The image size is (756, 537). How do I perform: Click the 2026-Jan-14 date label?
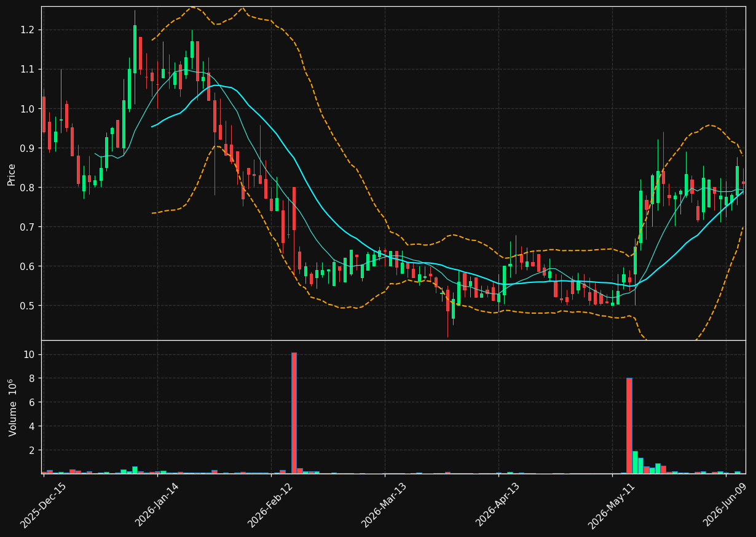[x=157, y=505]
